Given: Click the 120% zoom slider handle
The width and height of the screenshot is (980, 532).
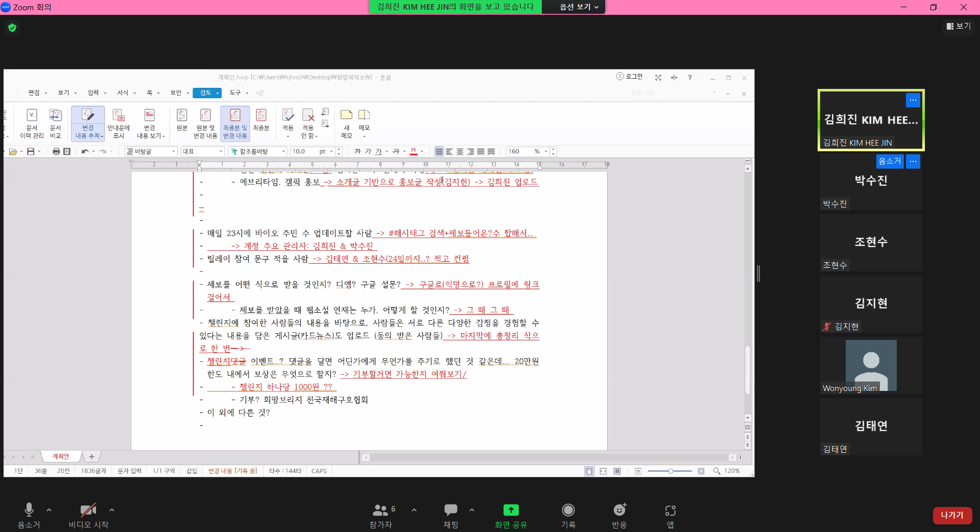Looking at the screenshot, I should tap(671, 471).
